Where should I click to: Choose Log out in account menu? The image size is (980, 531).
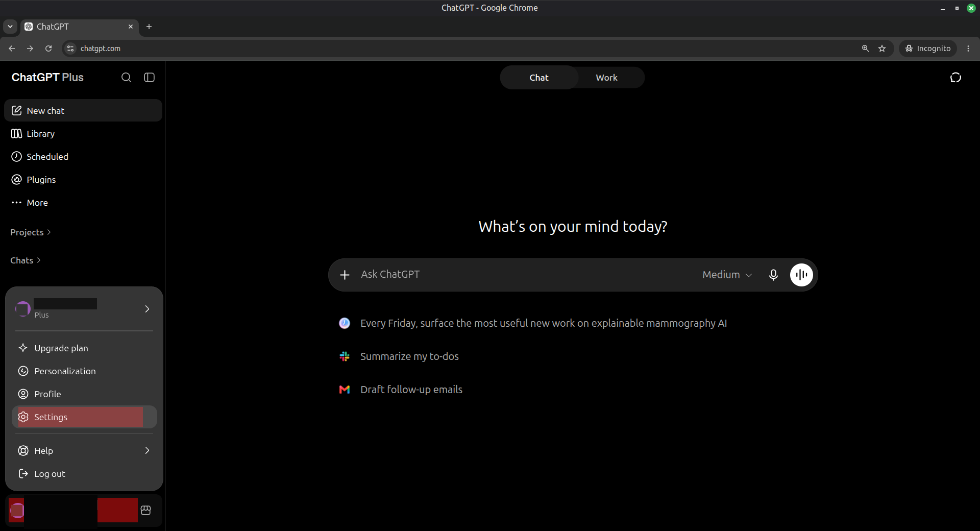tap(84, 474)
